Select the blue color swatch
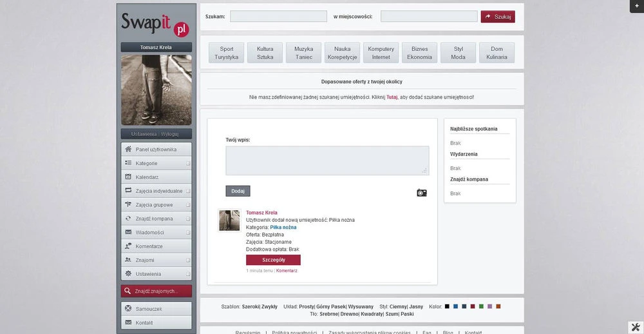 tap(455, 306)
